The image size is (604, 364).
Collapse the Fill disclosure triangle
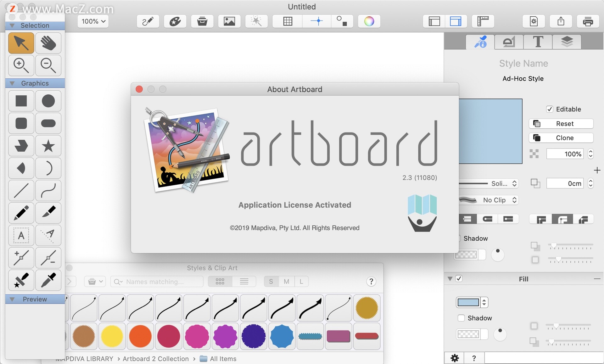pyautogui.click(x=450, y=279)
